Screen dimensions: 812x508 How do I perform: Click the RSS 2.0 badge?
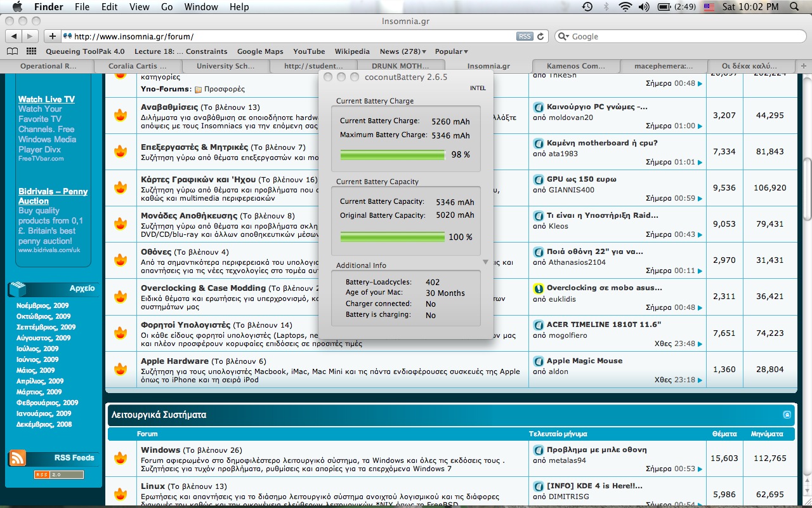coord(58,475)
